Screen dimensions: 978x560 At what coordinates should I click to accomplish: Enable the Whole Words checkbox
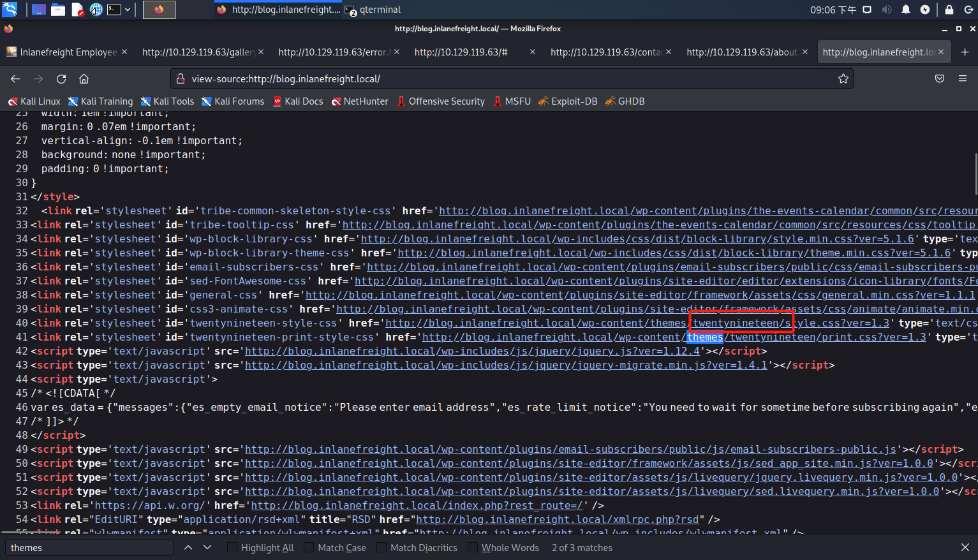coord(473,548)
